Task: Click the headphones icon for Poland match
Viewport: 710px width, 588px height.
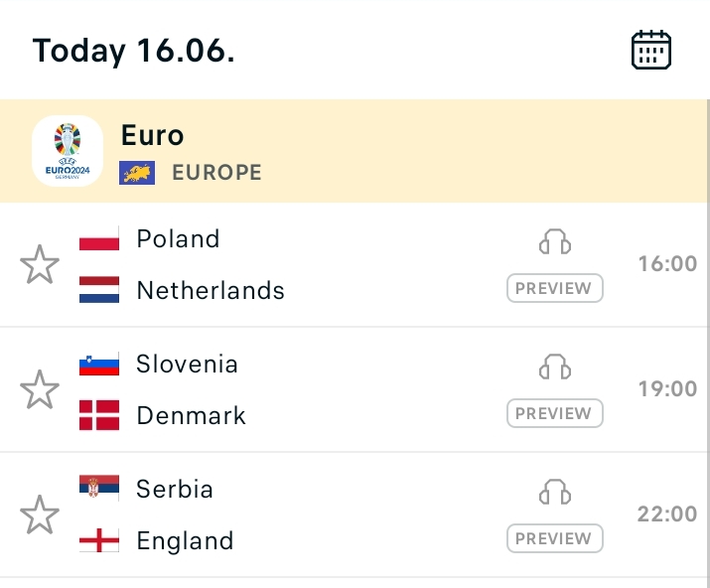Action: click(555, 241)
